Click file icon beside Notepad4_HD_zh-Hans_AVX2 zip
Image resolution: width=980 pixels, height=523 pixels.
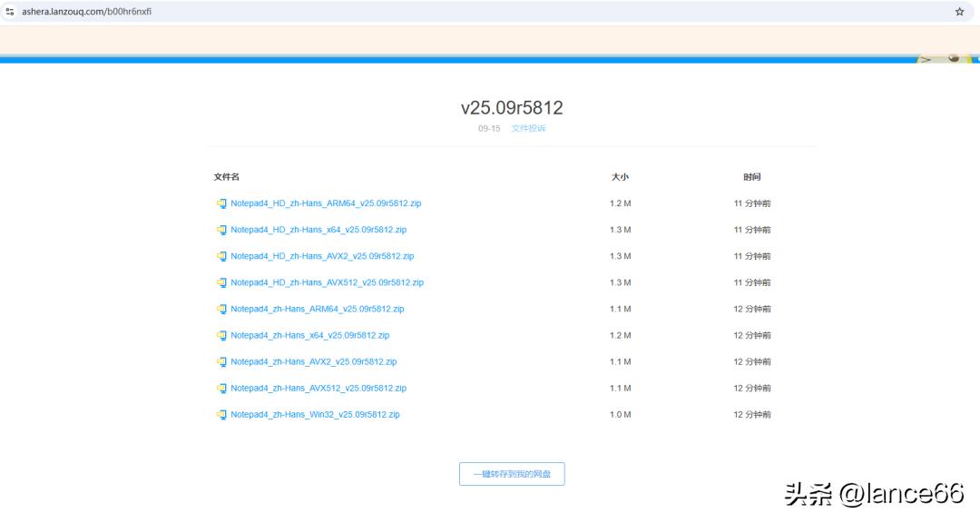(221, 256)
